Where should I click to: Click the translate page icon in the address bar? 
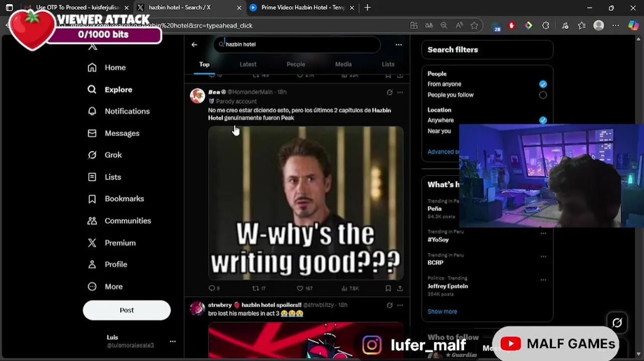[429, 26]
